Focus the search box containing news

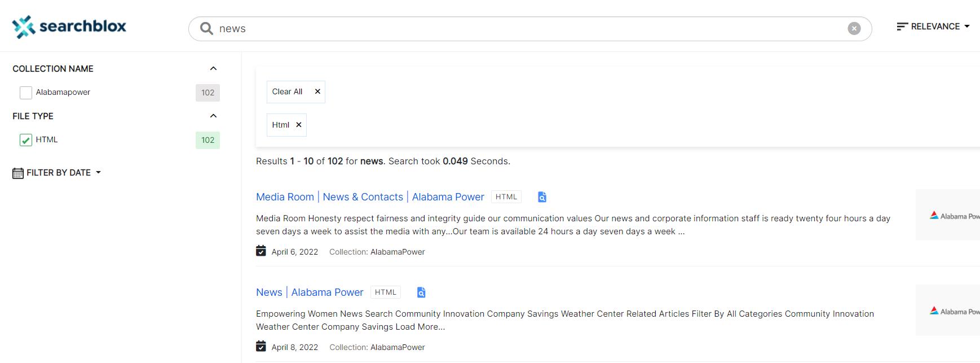[x=530, y=29]
